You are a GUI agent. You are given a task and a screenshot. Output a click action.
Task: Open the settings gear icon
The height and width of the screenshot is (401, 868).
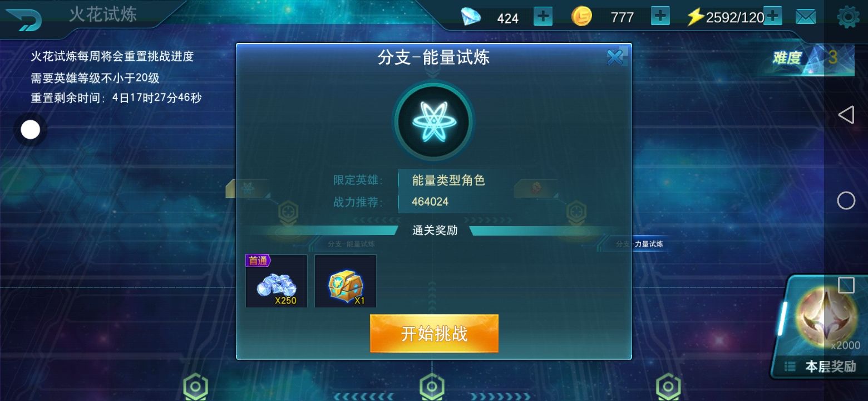[x=848, y=17]
